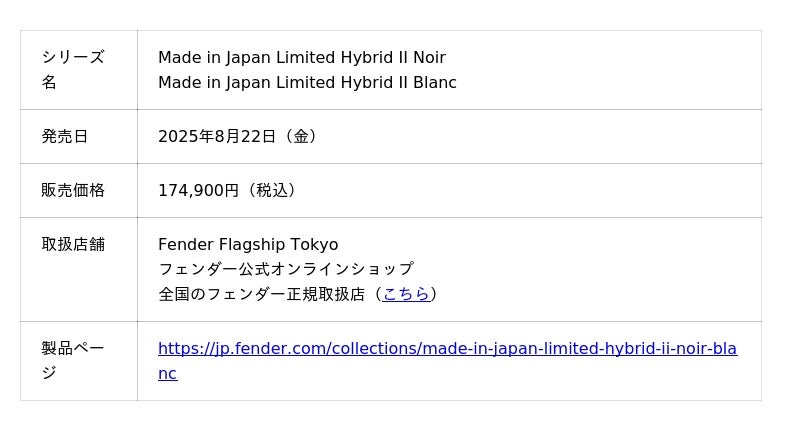Click the（税込）tax-included note
The image size is (800, 431).
pyautogui.click(x=270, y=190)
